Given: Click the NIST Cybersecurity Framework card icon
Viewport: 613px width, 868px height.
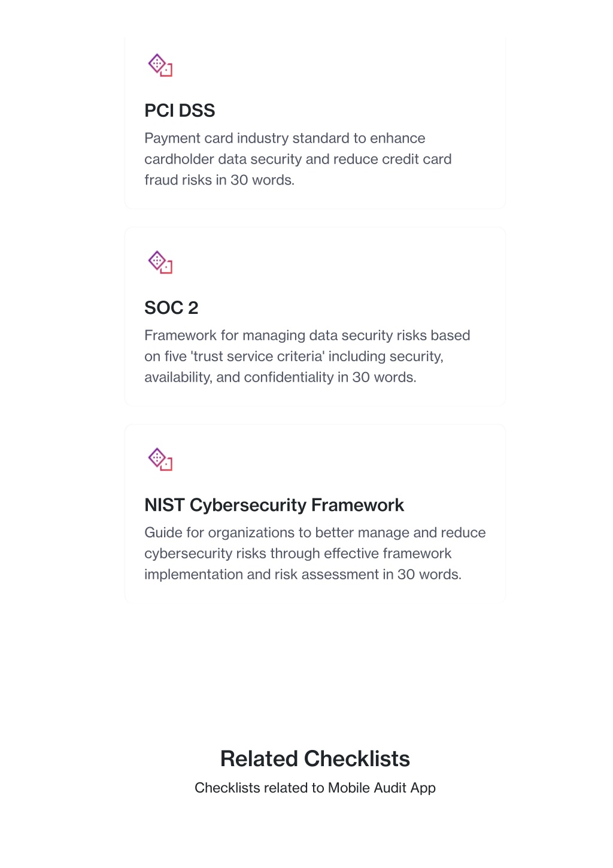Looking at the screenshot, I should click(160, 459).
